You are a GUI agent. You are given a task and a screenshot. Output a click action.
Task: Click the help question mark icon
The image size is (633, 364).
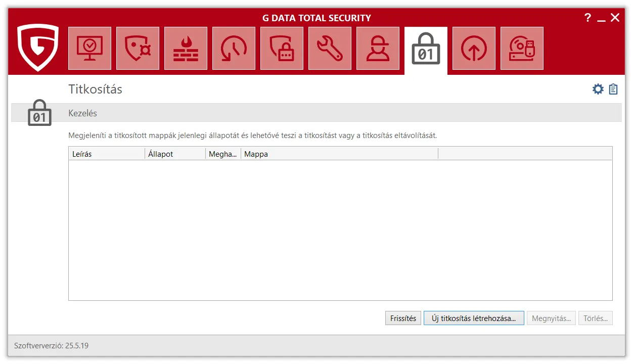[x=587, y=18]
